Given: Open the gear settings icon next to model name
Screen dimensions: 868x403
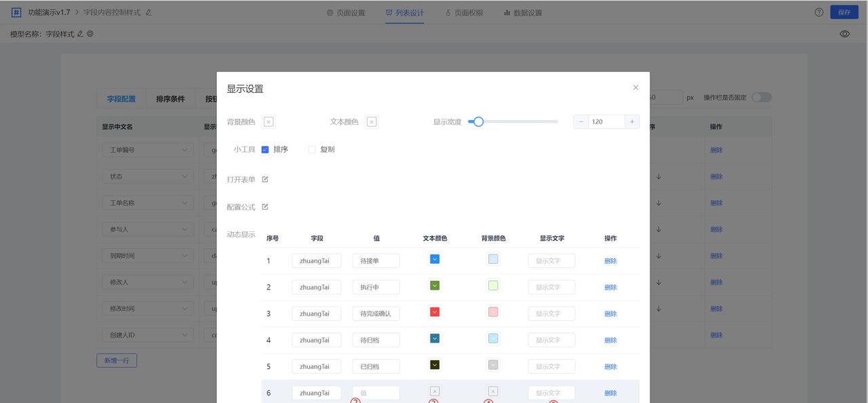Looking at the screenshot, I should pos(90,33).
